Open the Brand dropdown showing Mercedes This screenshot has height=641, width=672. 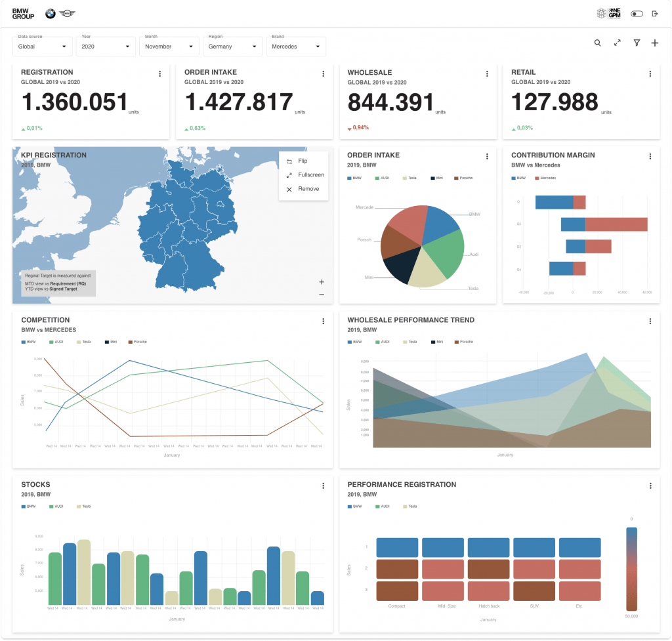[x=296, y=47]
